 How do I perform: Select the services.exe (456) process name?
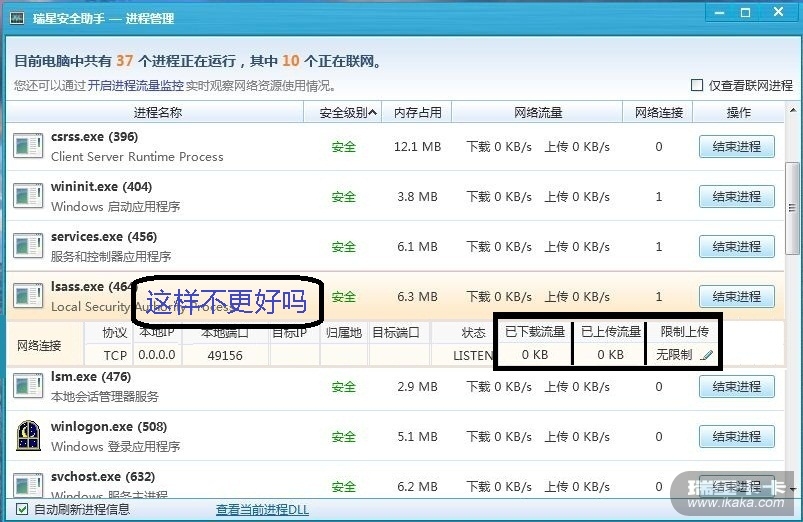coord(104,237)
